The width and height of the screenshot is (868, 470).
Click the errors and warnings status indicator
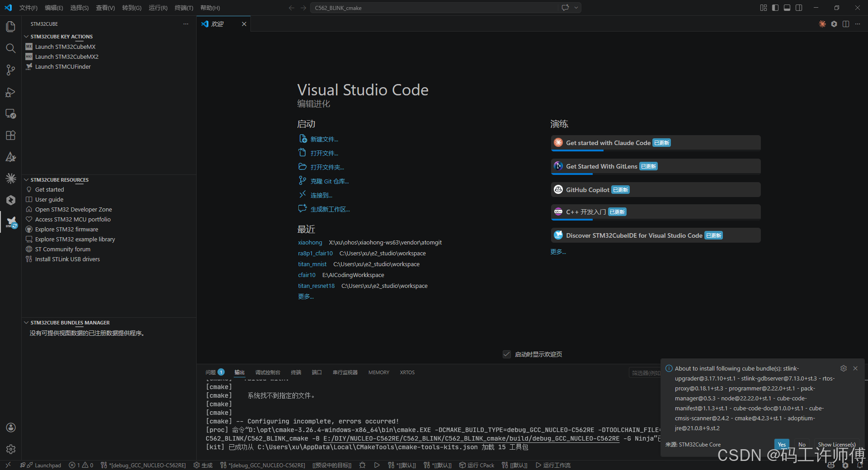point(81,465)
